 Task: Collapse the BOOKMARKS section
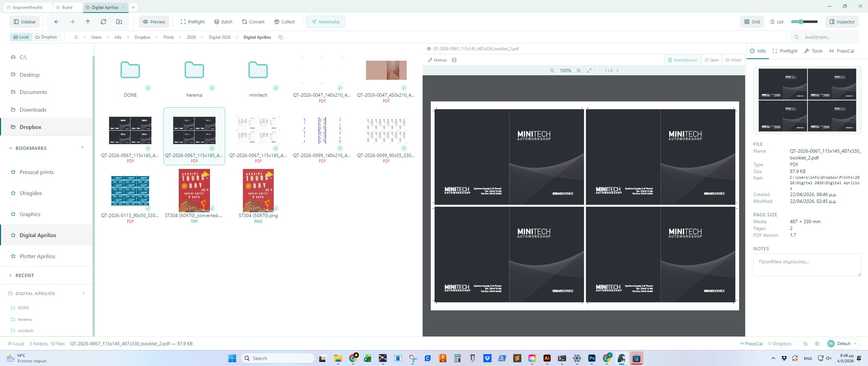pyautogui.click(x=11, y=148)
